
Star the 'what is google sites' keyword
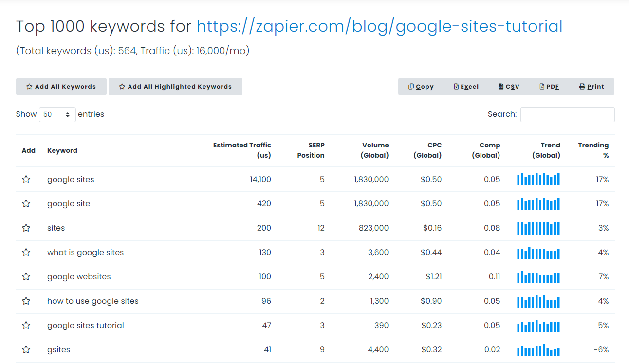26,253
